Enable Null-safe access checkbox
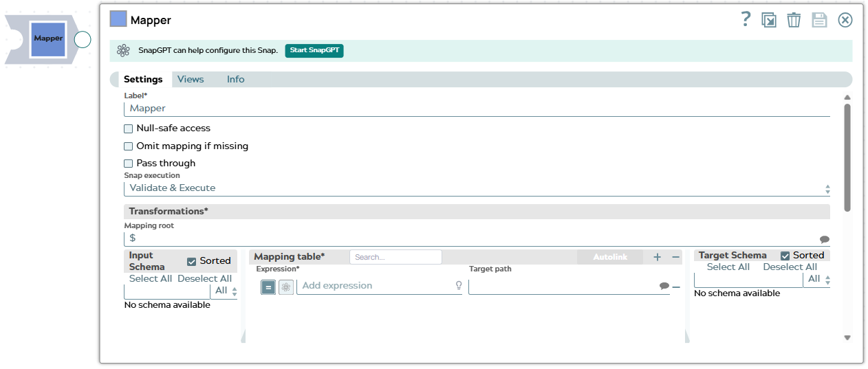Screen dimensions: 868x369 click(128, 128)
